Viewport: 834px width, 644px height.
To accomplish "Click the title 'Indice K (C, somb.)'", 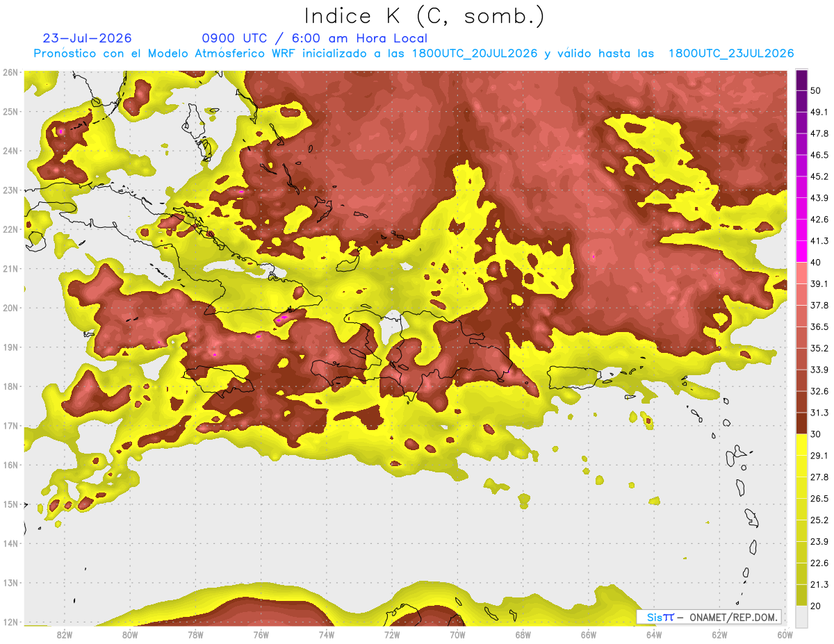I will (x=424, y=16).
